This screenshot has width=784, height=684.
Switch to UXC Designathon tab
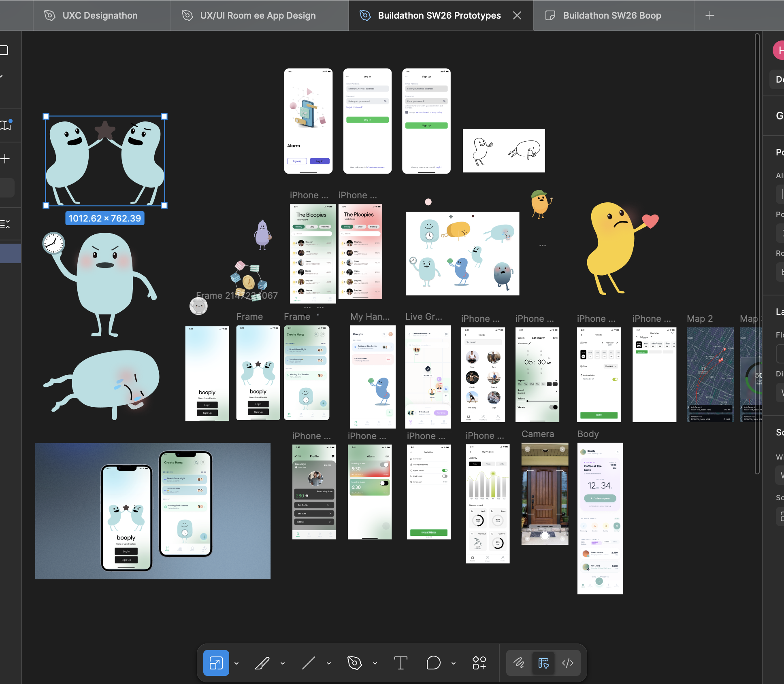100,15
